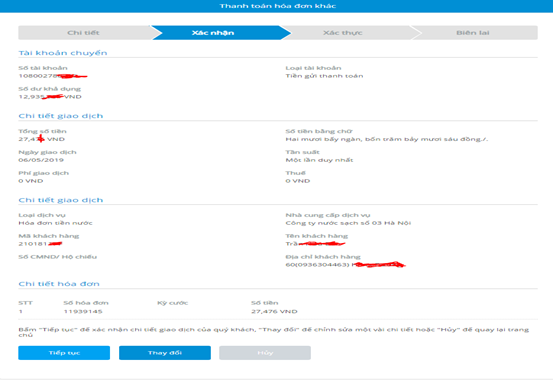The height and width of the screenshot is (380, 553).
Task: Click invoice number 11939145
Action: (x=83, y=312)
